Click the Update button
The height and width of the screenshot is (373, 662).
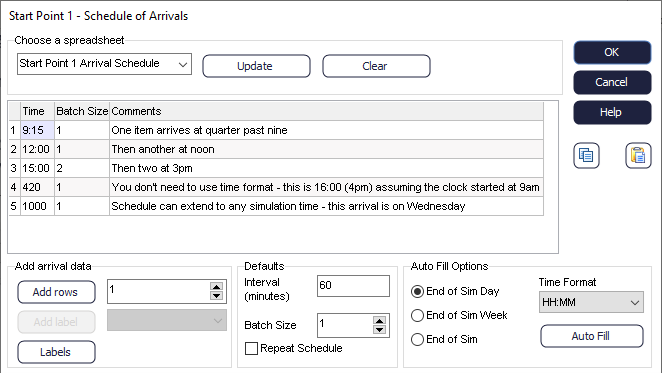pyautogui.click(x=256, y=66)
